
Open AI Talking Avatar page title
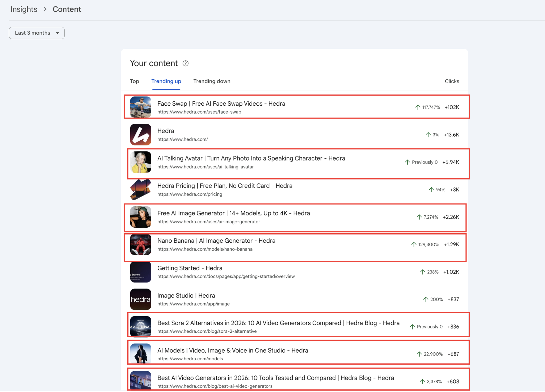click(251, 159)
